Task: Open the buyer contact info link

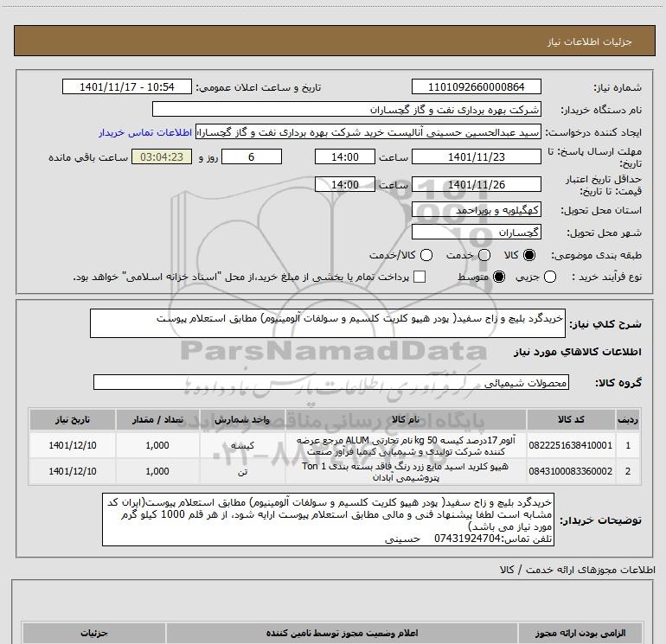Action: (145, 132)
